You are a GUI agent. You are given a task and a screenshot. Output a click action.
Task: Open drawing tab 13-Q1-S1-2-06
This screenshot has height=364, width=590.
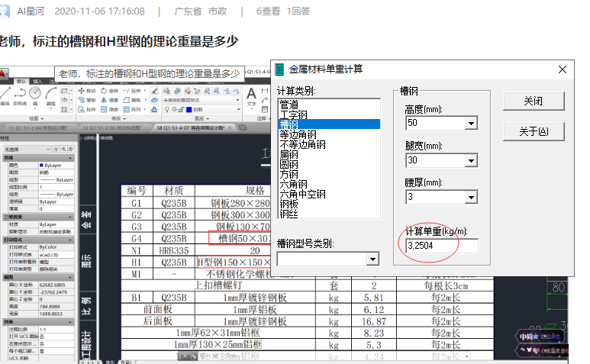tap(111, 128)
